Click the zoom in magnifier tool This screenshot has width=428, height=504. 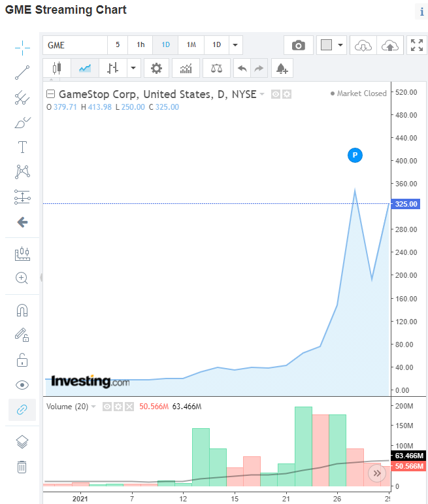(22, 278)
